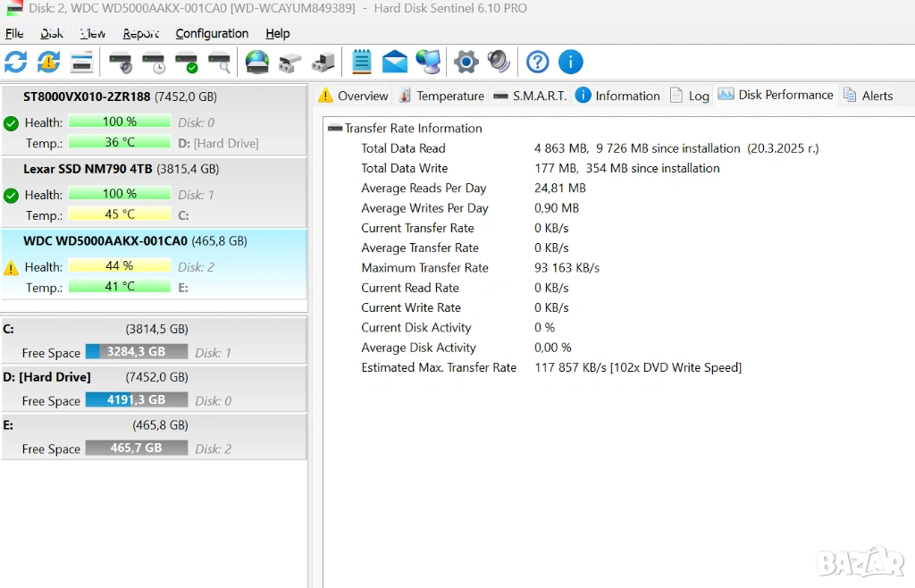Click the disk with green checkmark toolbar icon
The height and width of the screenshot is (588, 915).
tap(187, 63)
